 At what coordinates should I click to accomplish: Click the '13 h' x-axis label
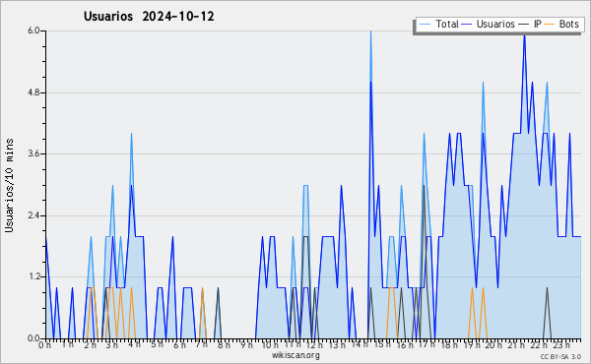pos(337,345)
